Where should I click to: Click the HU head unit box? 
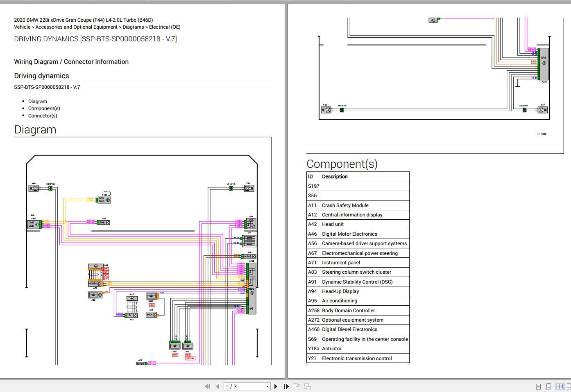tap(131, 315)
